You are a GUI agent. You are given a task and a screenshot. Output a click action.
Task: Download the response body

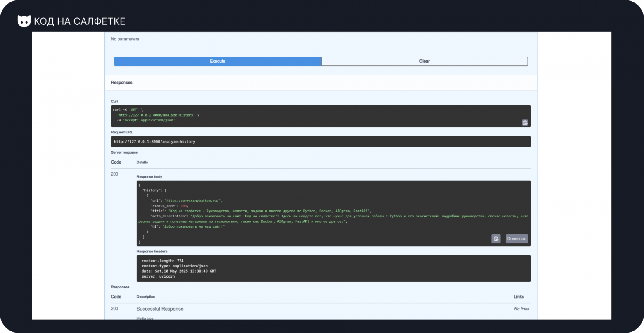[516, 238]
